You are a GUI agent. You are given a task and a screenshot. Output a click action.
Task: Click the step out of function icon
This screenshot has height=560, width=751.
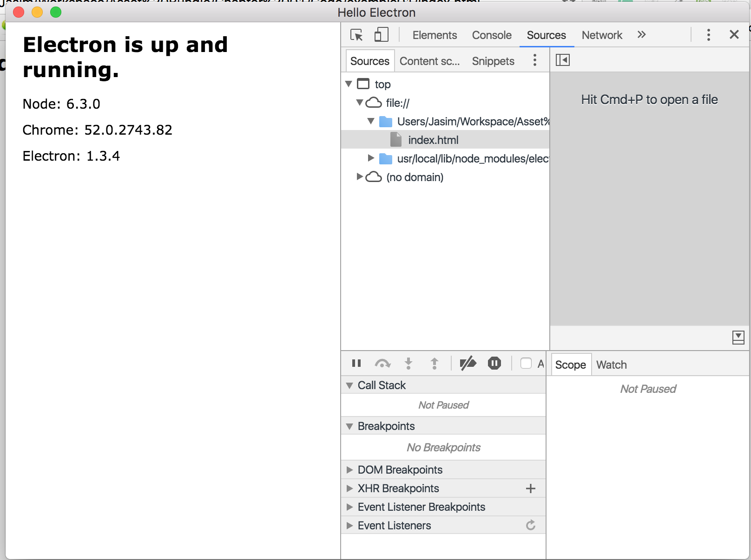[x=435, y=363]
